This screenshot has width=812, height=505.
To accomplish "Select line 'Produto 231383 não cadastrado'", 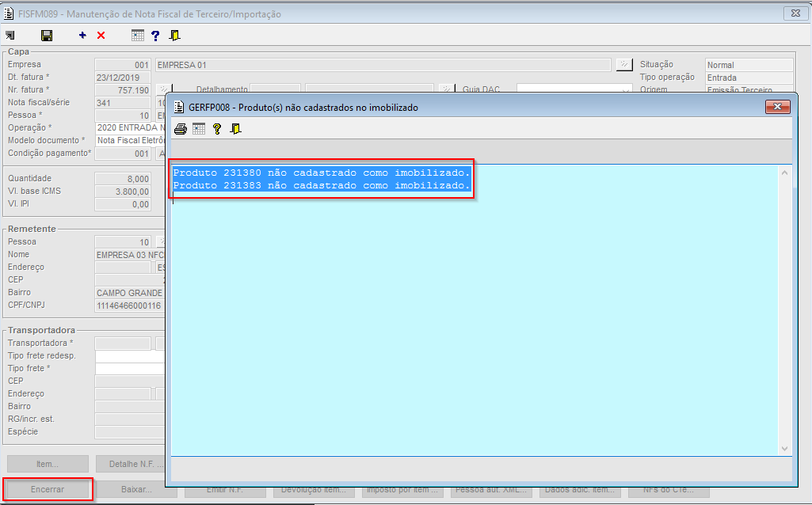I will pos(322,185).
